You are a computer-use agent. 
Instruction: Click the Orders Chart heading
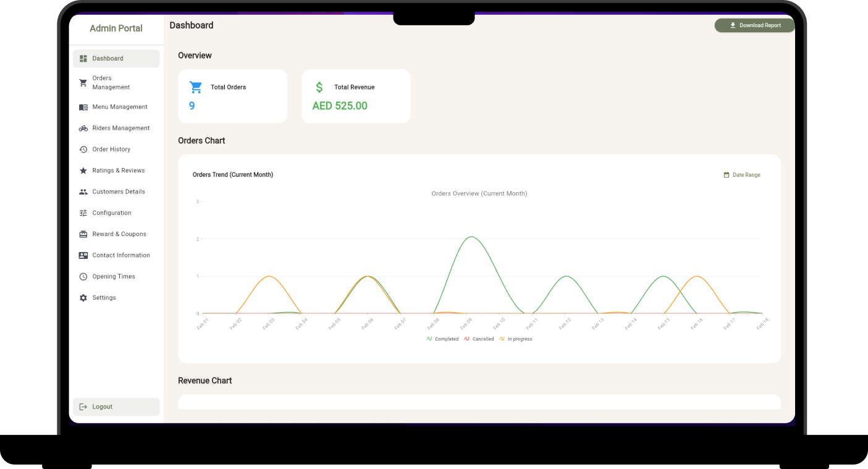201,141
